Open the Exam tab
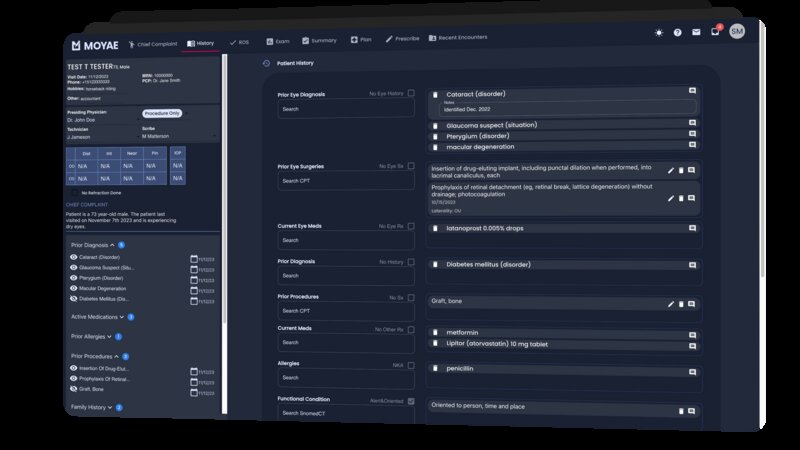 pos(278,41)
